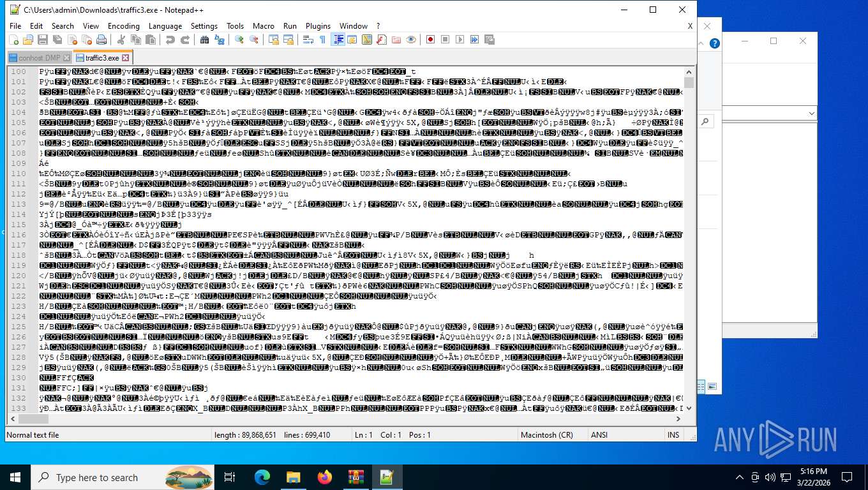Screen dimensions: 868x490
Task: Click the Copy toolbar icon
Action: click(135, 40)
